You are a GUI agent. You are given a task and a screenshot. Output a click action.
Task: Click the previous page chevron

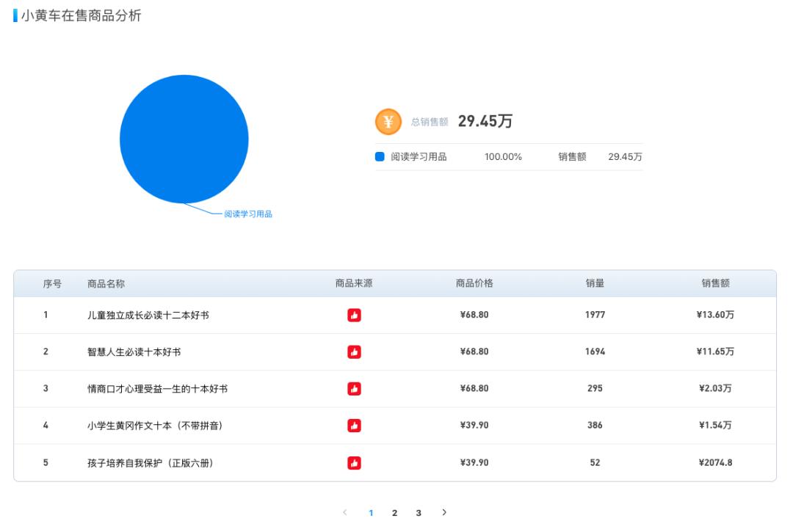click(345, 513)
